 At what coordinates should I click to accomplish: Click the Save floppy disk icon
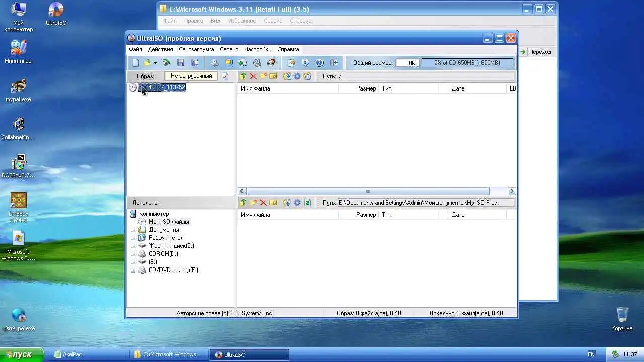[x=181, y=63]
